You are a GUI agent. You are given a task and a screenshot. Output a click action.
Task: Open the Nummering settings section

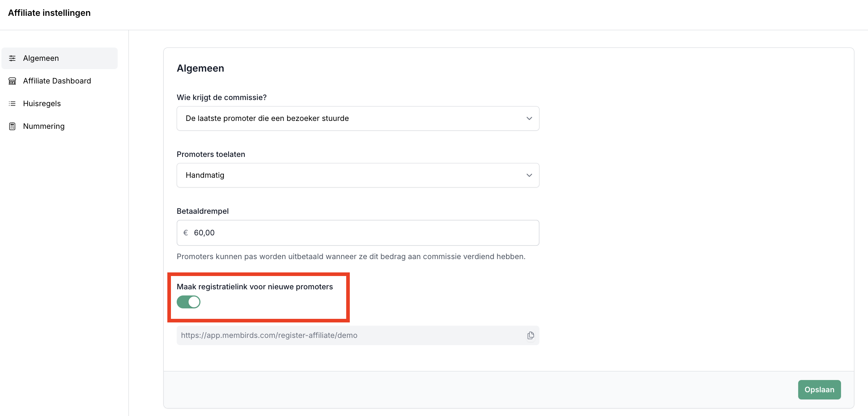pyautogui.click(x=44, y=126)
